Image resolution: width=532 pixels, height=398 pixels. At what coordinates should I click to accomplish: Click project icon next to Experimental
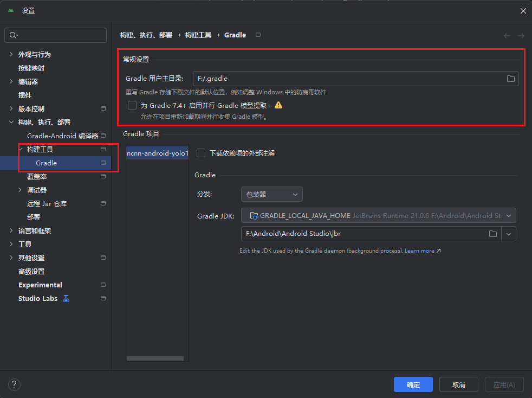coord(103,285)
